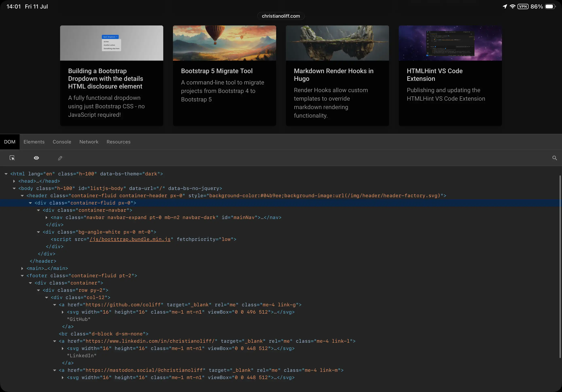This screenshot has width=562, height=392.
Task: Select the element picker inspection tool
Action: (12, 158)
